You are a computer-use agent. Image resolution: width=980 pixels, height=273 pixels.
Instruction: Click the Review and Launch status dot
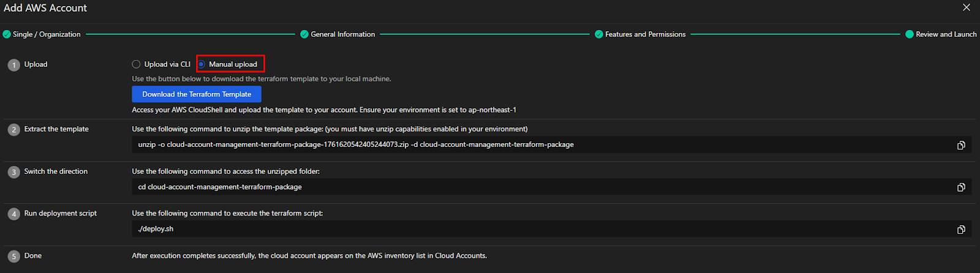tap(910, 34)
